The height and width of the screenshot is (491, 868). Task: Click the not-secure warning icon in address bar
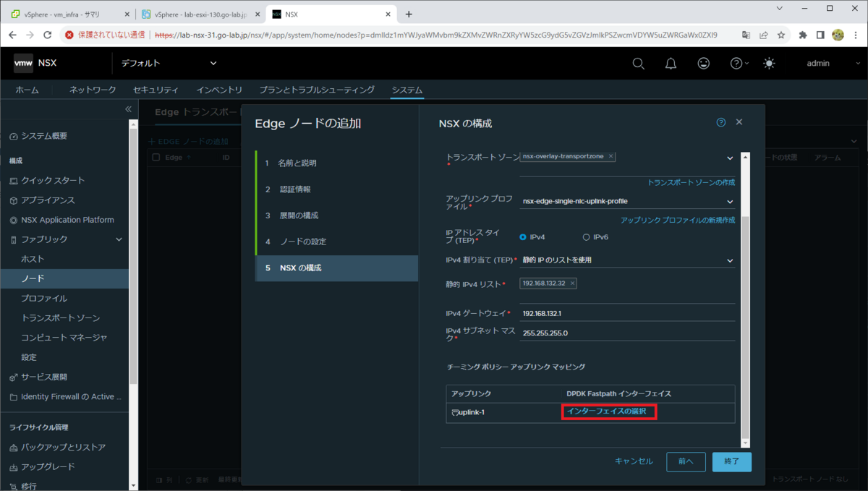pyautogui.click(x=69, y=35)
